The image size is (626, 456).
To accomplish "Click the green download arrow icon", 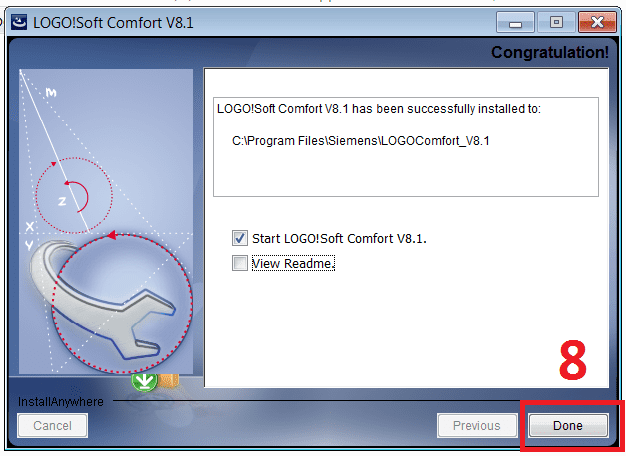I will coord(144,382).
